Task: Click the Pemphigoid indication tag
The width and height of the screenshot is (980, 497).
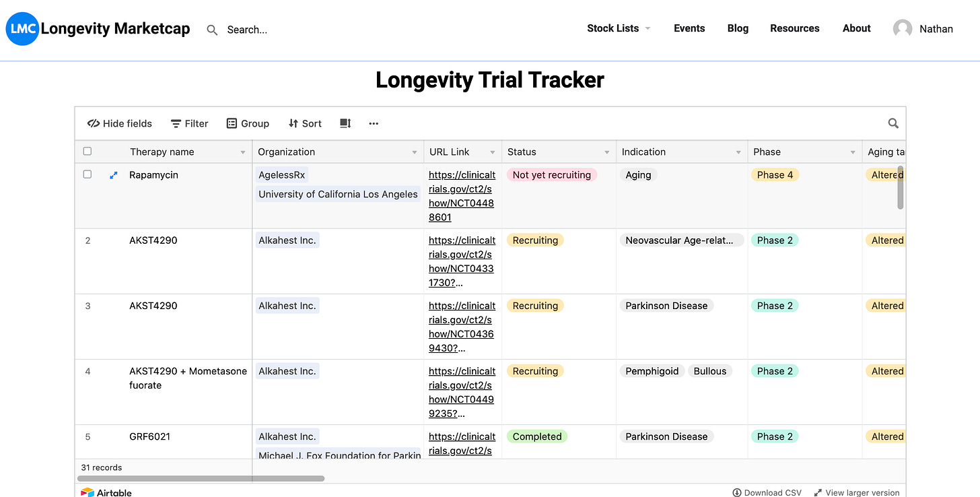Action: (652, 371)
